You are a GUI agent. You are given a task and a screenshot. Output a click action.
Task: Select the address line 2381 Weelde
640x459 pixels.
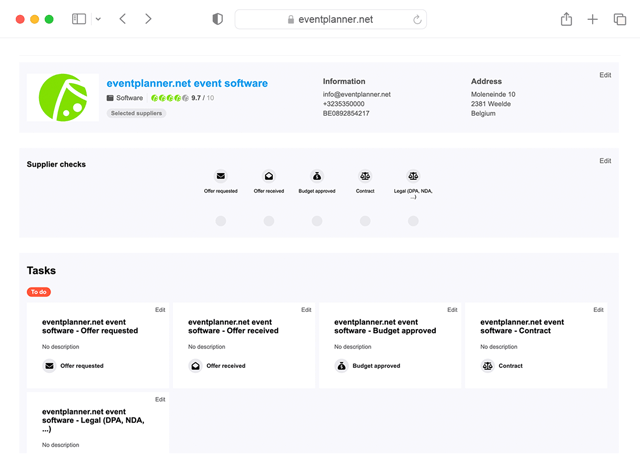(x=491, y=104)
